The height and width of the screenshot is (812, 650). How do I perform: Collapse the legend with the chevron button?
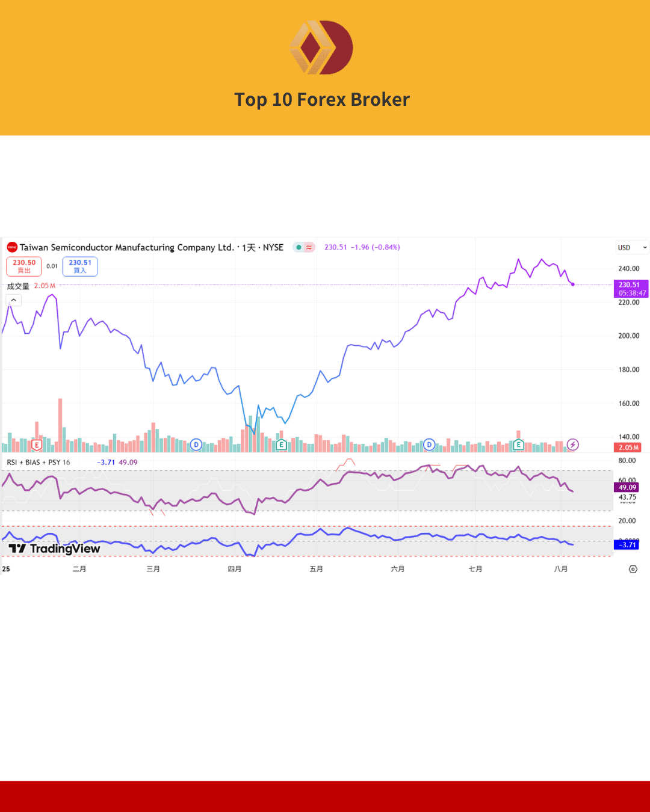(13, 300)
